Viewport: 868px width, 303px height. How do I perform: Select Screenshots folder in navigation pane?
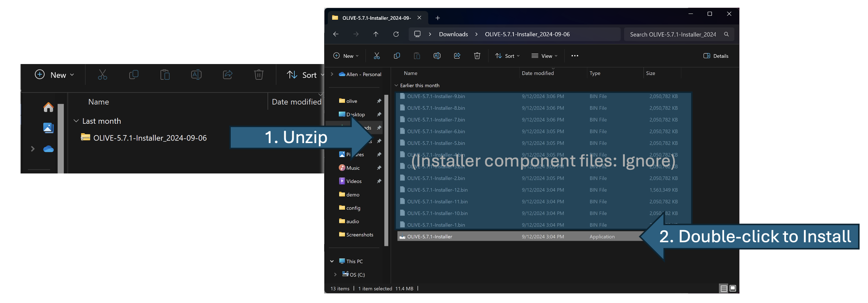356,235
